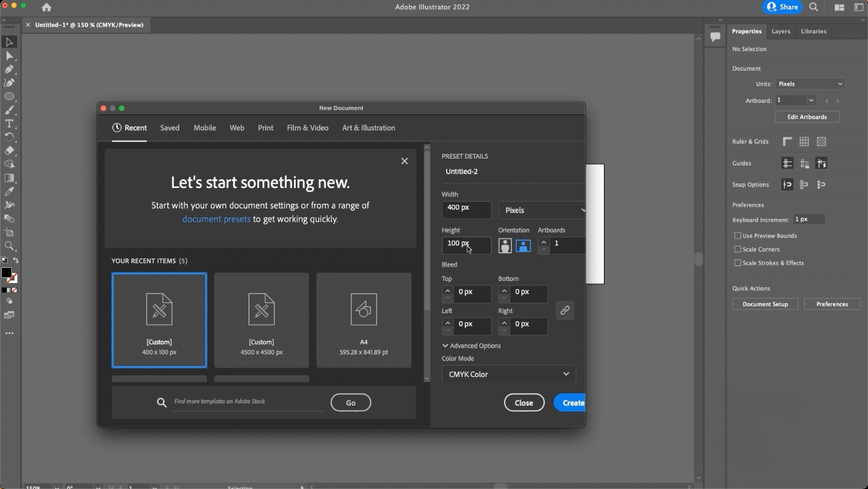Go to the Home screen icon
This screenshot has height=489, width=868.
(x=46, y=7)
